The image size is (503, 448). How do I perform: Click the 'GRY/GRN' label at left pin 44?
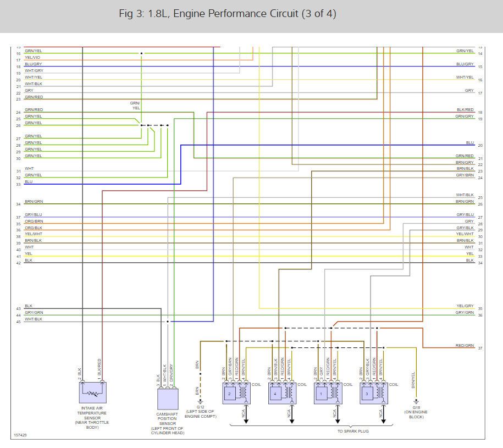[34, 312]
